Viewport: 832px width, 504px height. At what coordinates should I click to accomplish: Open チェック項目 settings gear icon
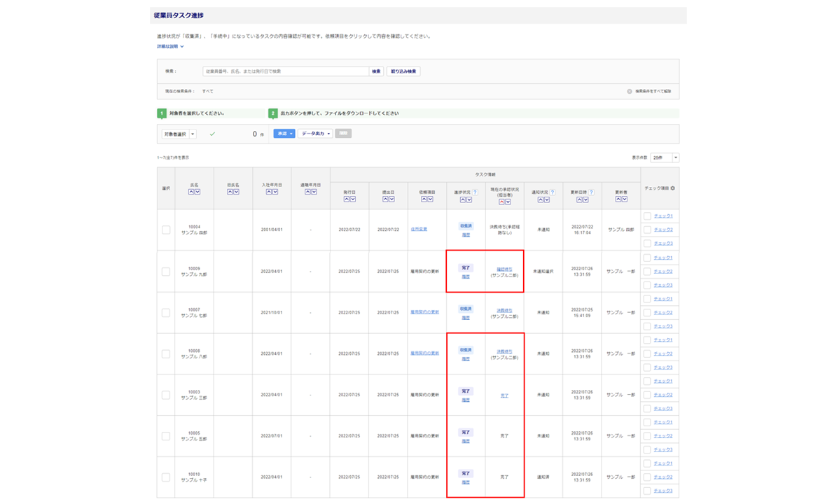point(673,188)
